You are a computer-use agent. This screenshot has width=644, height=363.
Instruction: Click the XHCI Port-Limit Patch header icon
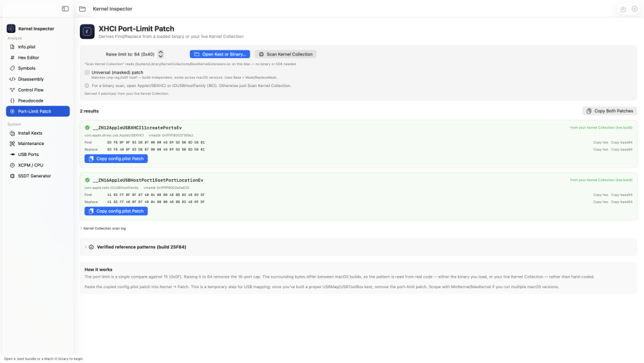[x=87, y=32]
